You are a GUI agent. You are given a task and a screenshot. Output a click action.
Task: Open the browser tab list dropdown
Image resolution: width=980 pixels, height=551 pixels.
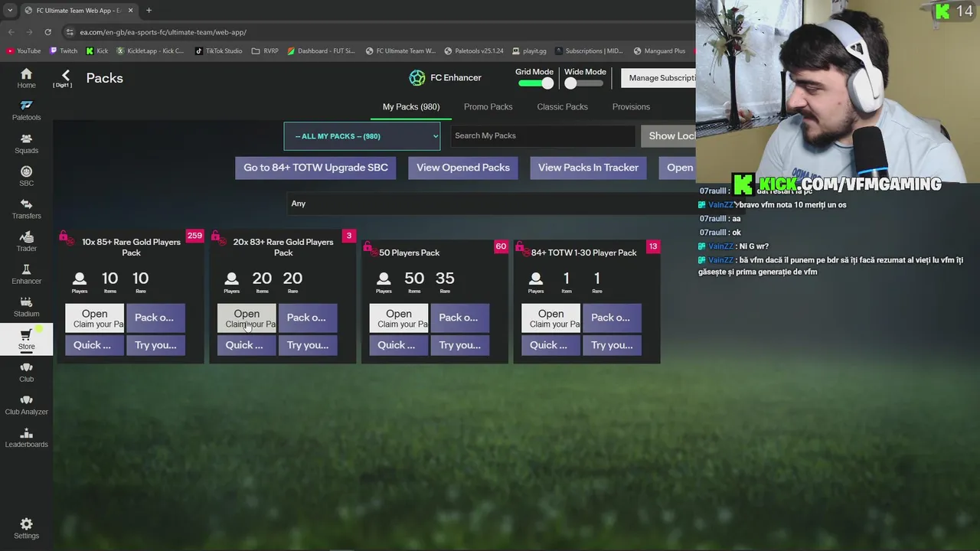point(10,11)
